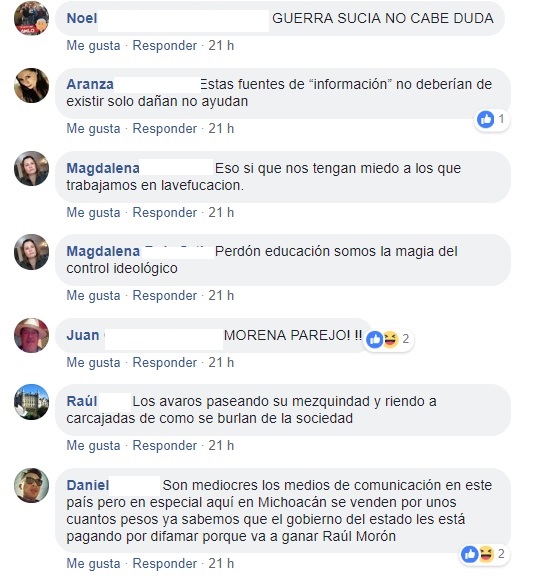Viewport: 550px width, 580px height.
Task: Open Juan's profile picture with hat
Action: coord(31,335)
